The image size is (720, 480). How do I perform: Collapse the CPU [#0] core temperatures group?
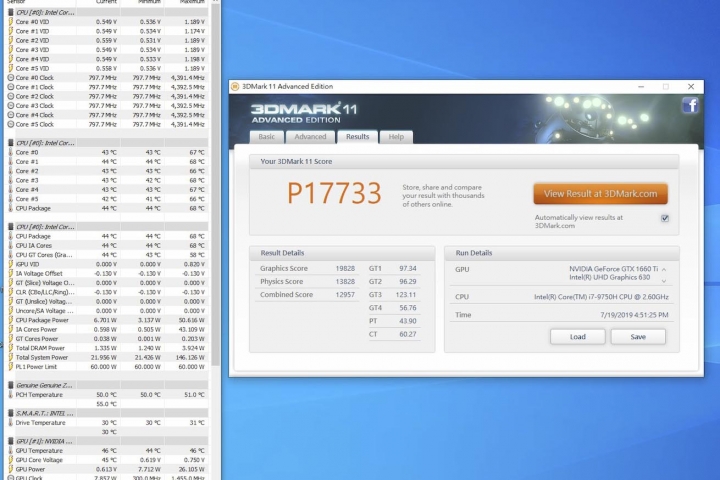(11, 143)
